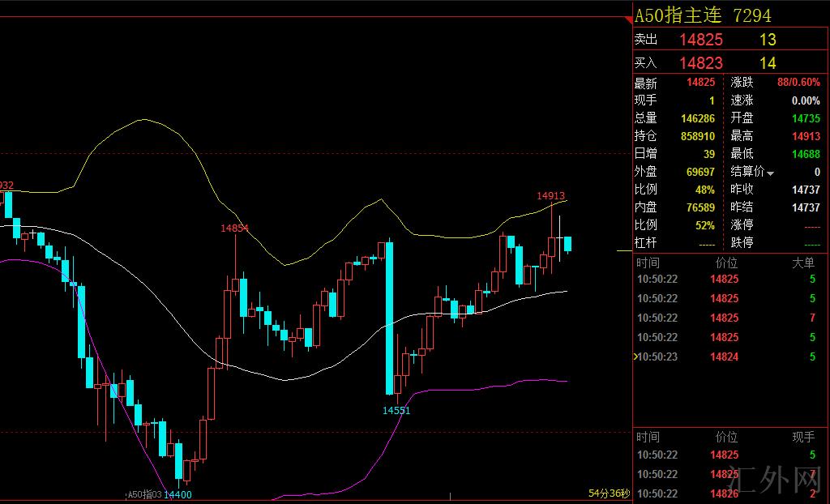Click the A50指03 label at the chart bottom
Image resolution: width=830 pixels, height=504 pixels.
tap(145, 494)
